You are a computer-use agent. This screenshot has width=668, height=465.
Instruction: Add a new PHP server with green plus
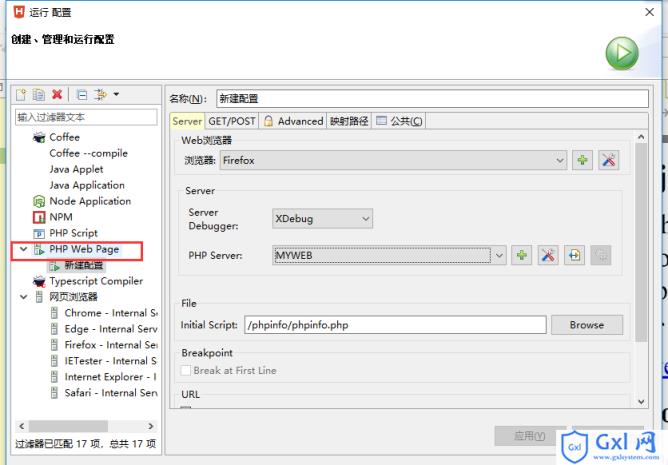click(x=521, y=255)
